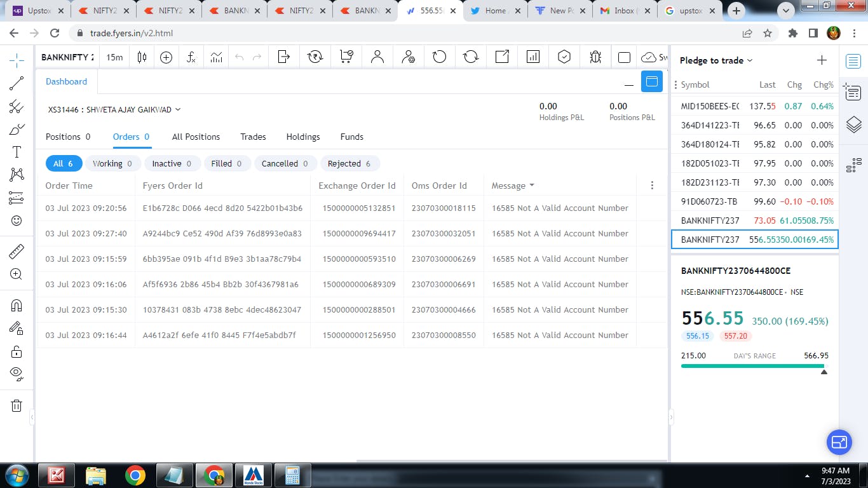Viewport: 868px width, 488px height.
Task: Toggle hide all drawings eye icon
Action: 17,374
